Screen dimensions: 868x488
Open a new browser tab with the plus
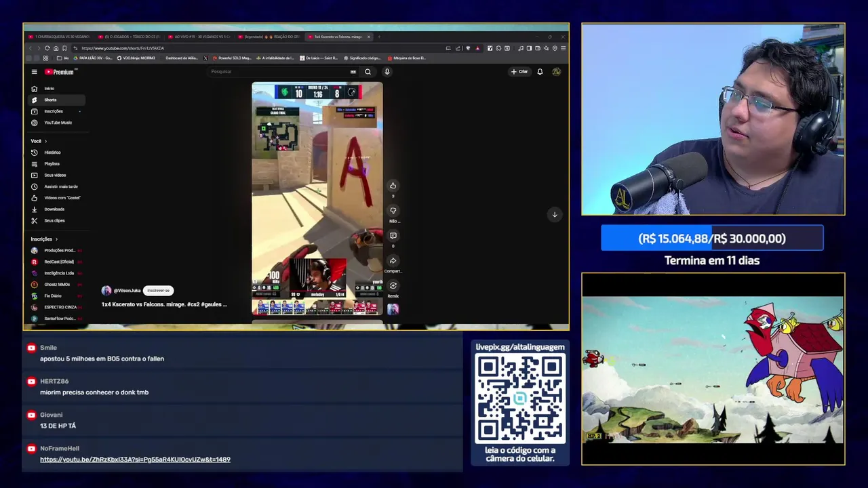point(379,37)
